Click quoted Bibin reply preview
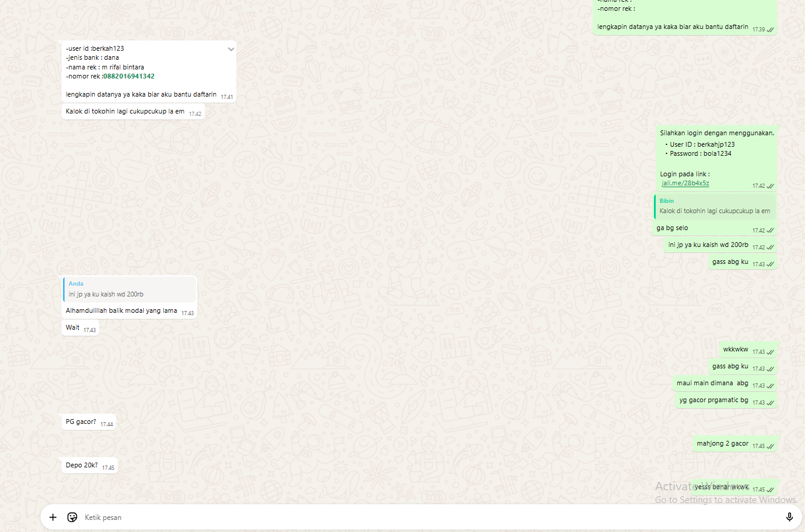The height and width of the screenshot is (532, 805). pyautogui.click(x=715, y=207)
